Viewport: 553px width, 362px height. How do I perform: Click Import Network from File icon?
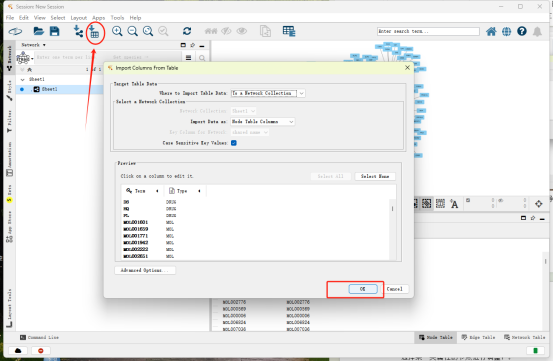pos(78,31)
